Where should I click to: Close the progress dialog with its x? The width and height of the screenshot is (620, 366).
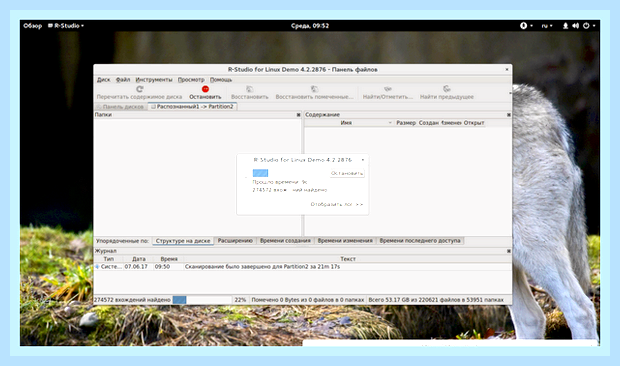click(x=363, y=160)
